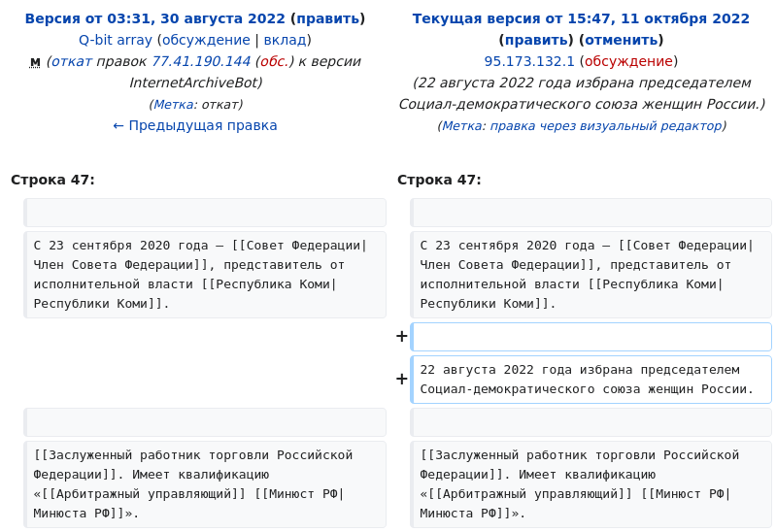This screenshot has width=776, height=532.
Task: Open Q-bit array's 'обсуждение' link
Action: tap(206, 40)
